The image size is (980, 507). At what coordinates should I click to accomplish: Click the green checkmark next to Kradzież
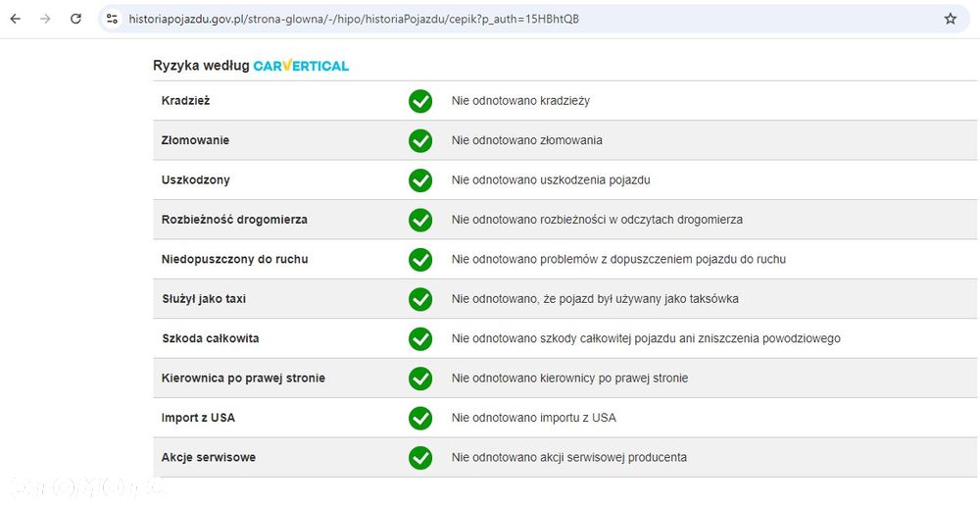[420, 101]
